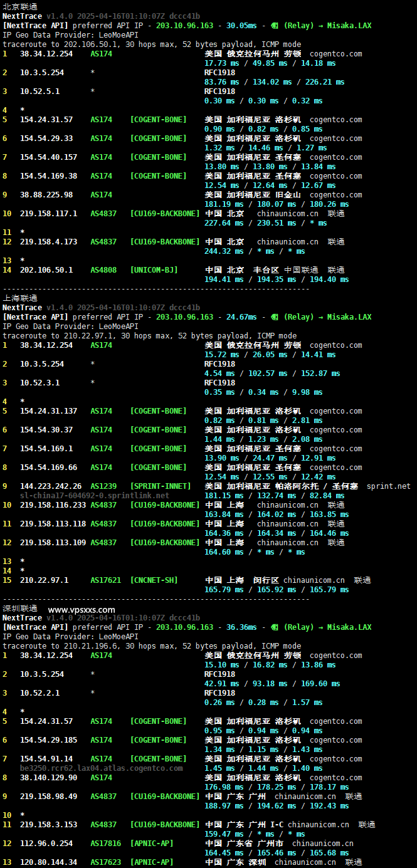Screen dimensions: 417x868
Task: Select the 深圳联通 section heading
Action: (x=19, y=609)
